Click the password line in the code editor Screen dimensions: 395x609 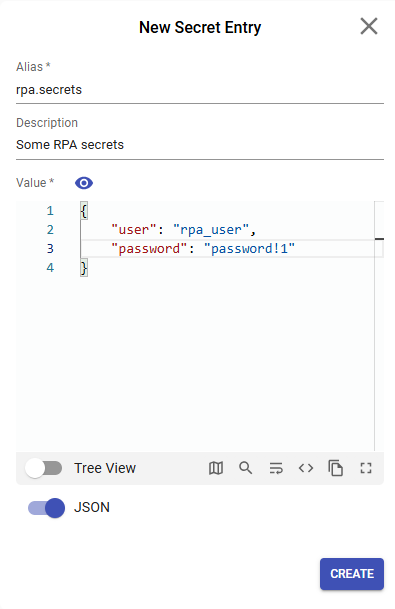click(203, 249)
